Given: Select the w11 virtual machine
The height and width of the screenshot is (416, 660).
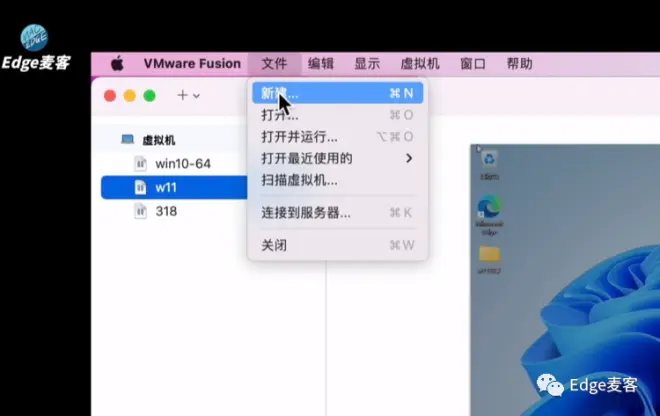Looking at the screenshot, I should 173,187.
